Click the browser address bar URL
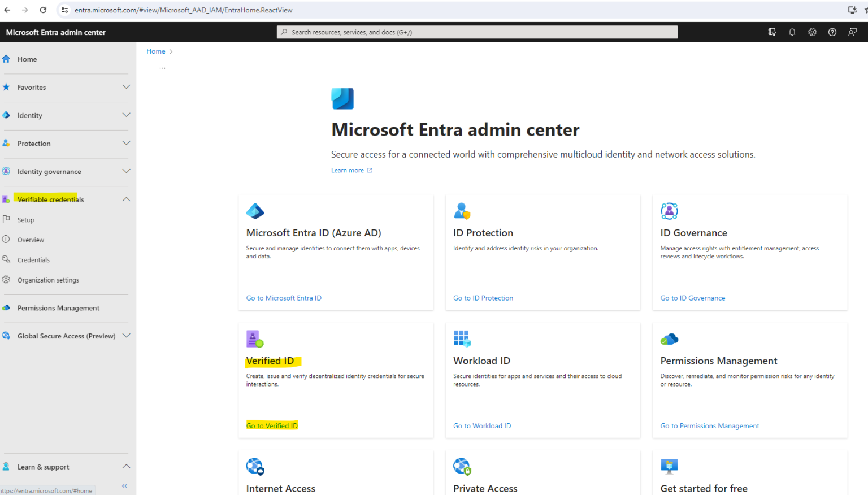The width and height of the screenshot is (868, 495). pyautogui.click(x=183, y=10)
